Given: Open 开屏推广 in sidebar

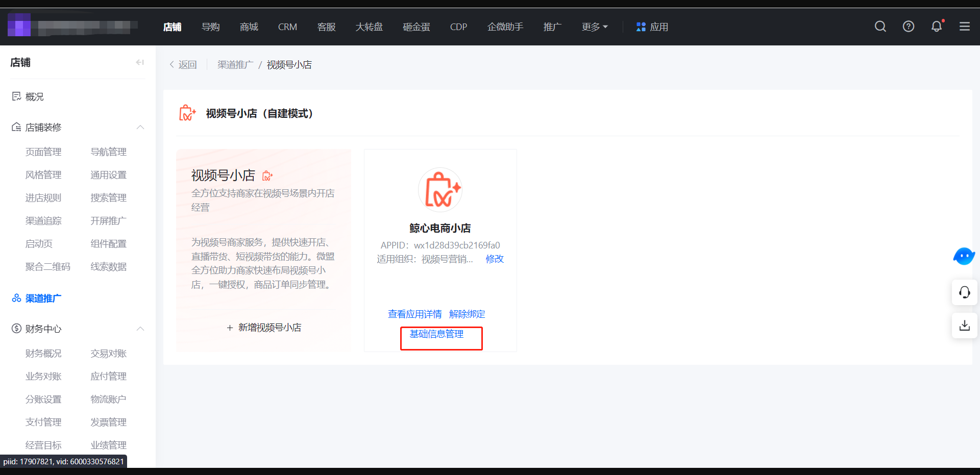Looking at the screenshot, I should point(109,220).
